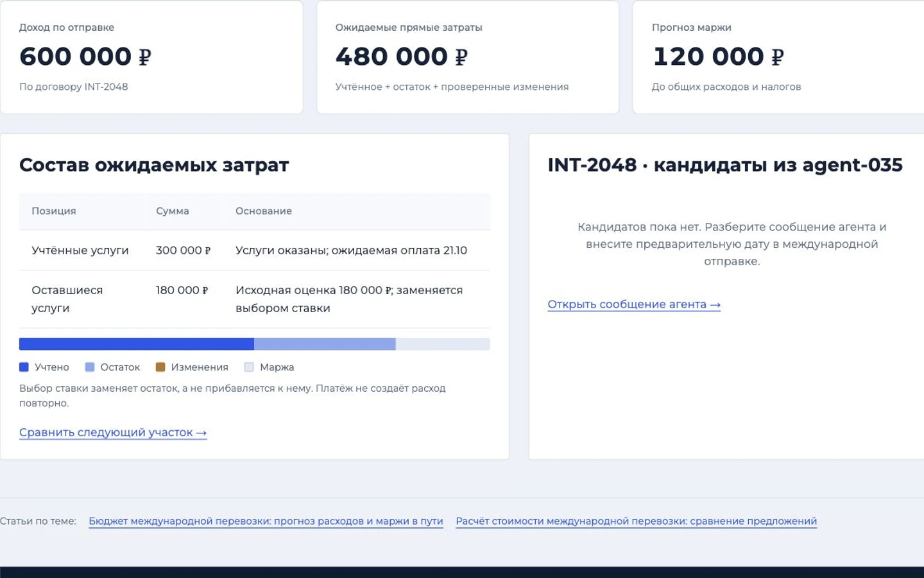This screenshot has height=578, width=924.
Task: Click the pale margin segment of cost bar
Action: tap(443, 344)
